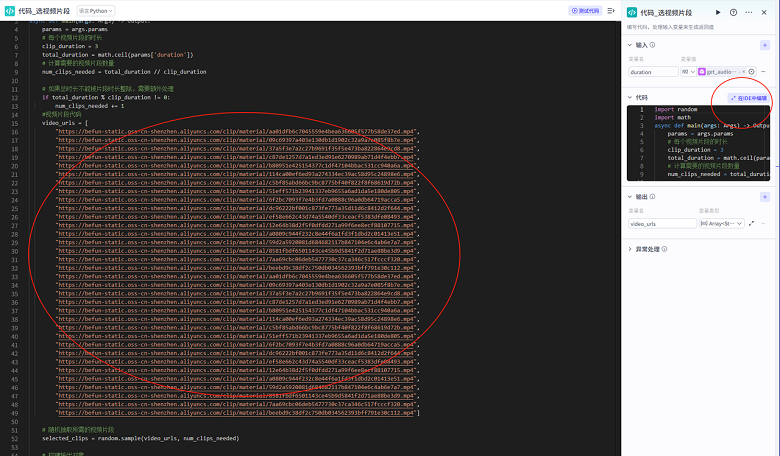Click the 测试代码 button
780x456 pixels.
click(x=589, y=11)
